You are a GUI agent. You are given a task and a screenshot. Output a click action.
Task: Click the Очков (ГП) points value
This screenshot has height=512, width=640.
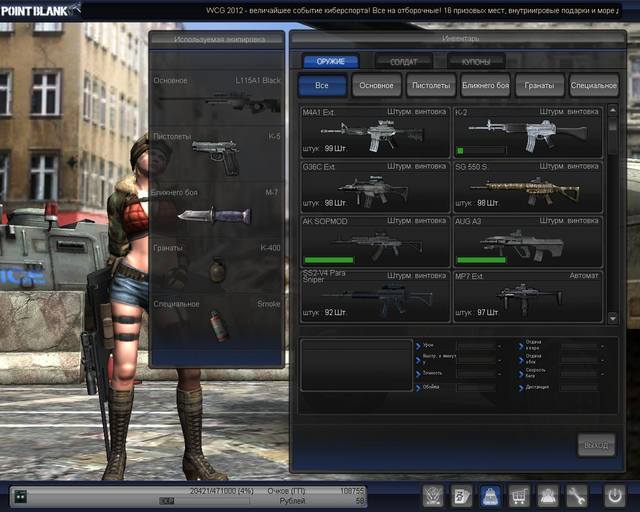[x=351, y=491]
